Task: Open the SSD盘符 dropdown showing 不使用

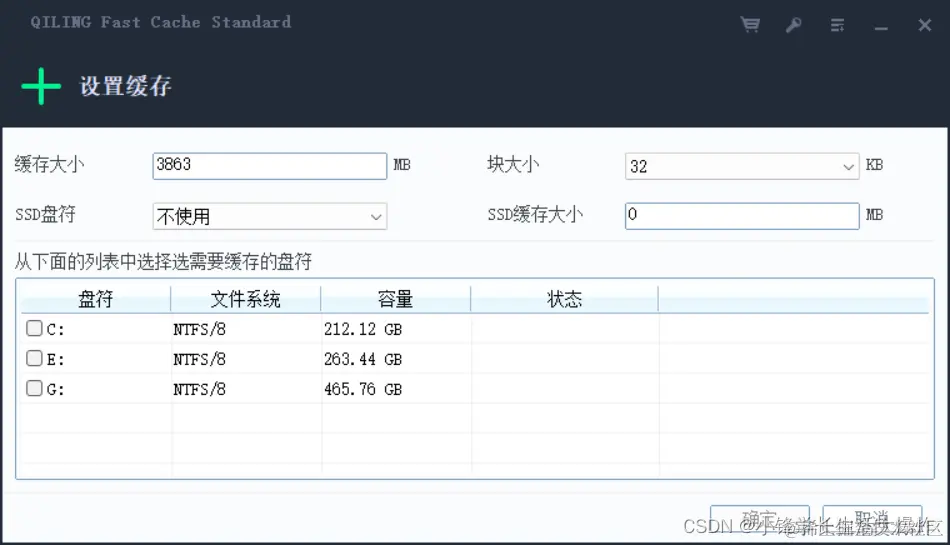Action: tap(270, 216)
